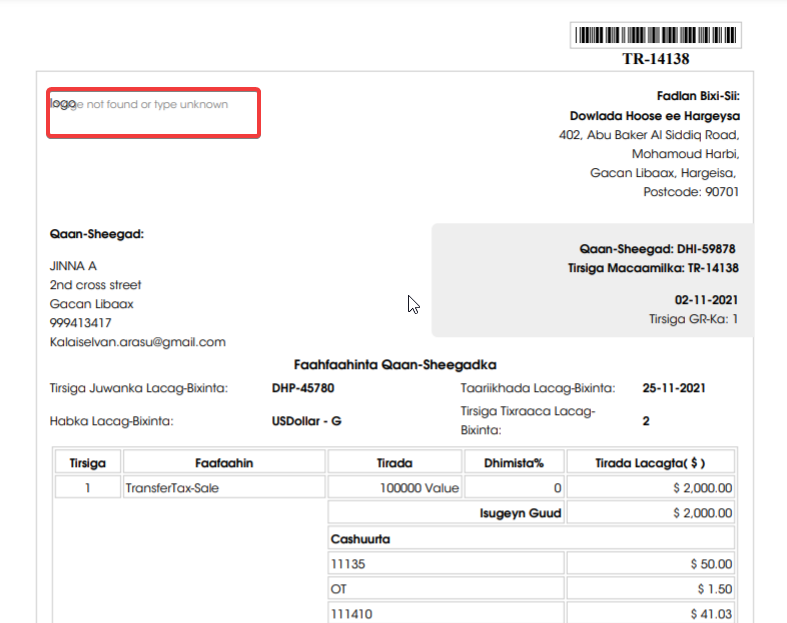Screen dimensions: 787x623
Task: Click the missing logo image placeholder
Action: (154, 113)
